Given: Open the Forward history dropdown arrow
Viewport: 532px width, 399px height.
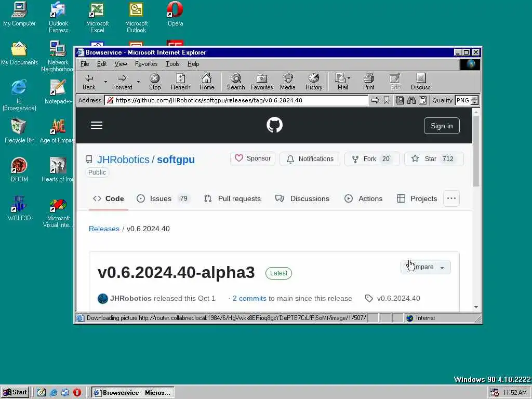Looking at the screenshot, I should pyautogui.click(x=138, y=82).
